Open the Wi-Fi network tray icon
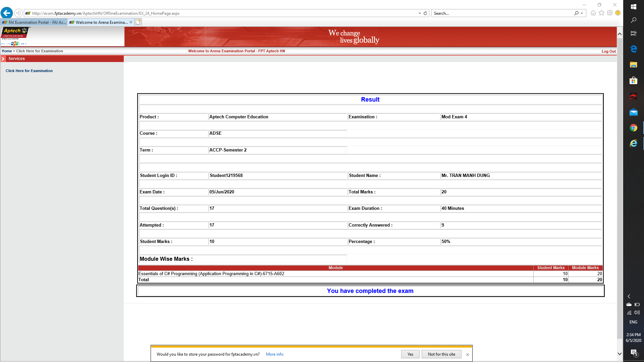Image resolution: width=644 pixels, height=362 pixels. pos(629,312)
